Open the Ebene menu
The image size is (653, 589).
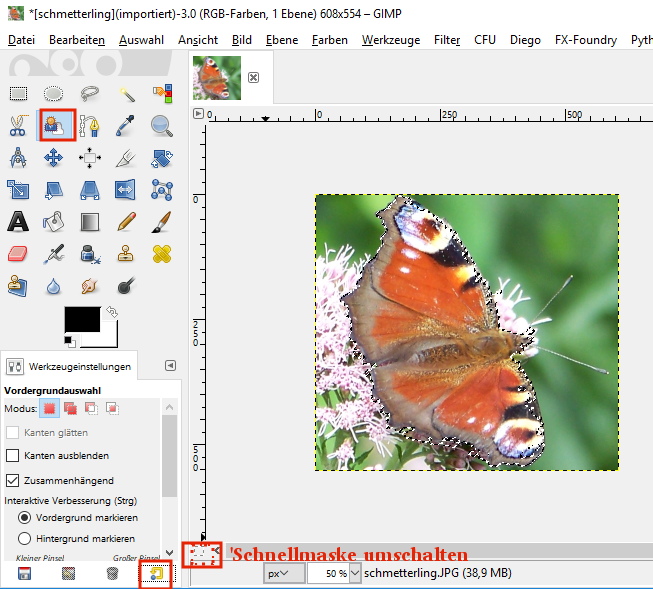(x=281, y=40)
